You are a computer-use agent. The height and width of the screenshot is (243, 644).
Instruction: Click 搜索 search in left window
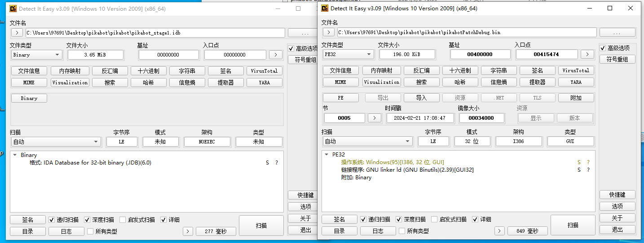click(110, 82)
